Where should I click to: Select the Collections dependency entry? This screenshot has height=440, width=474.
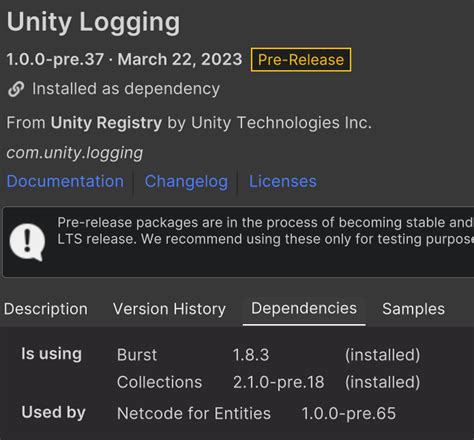pos(159,382)
